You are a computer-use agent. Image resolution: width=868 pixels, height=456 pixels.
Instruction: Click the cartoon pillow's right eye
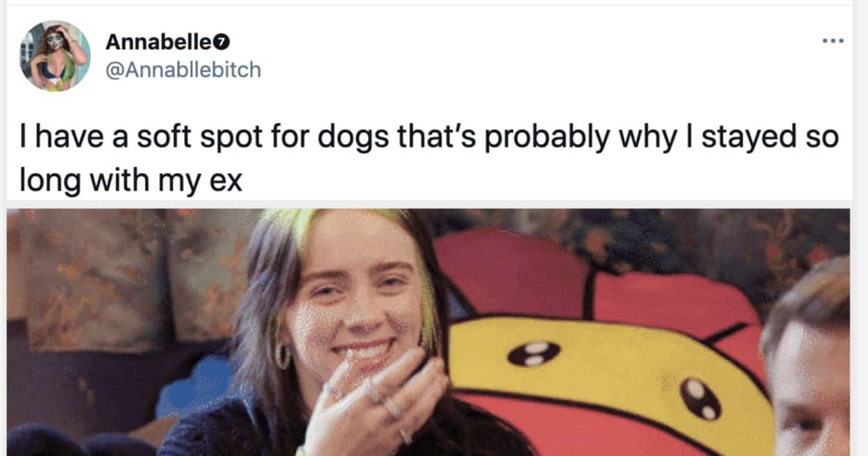699,399
